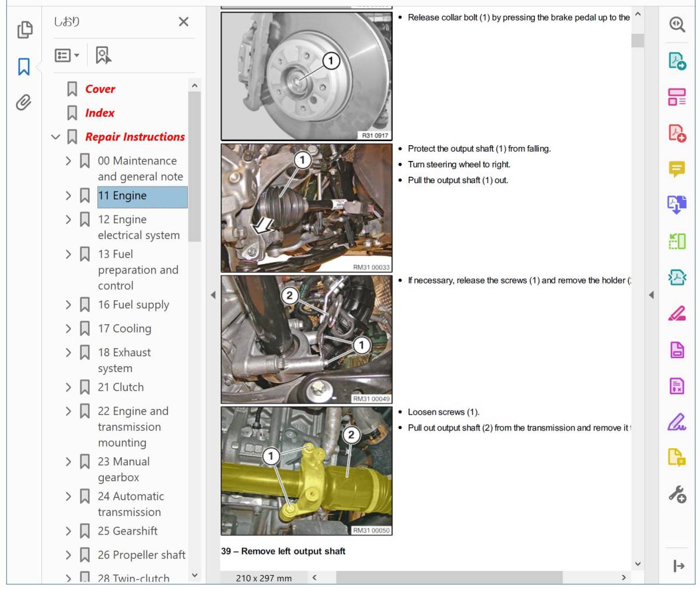Collapse the right tools pane arrow
Screen dimensions: 700x589
(651, 295)
